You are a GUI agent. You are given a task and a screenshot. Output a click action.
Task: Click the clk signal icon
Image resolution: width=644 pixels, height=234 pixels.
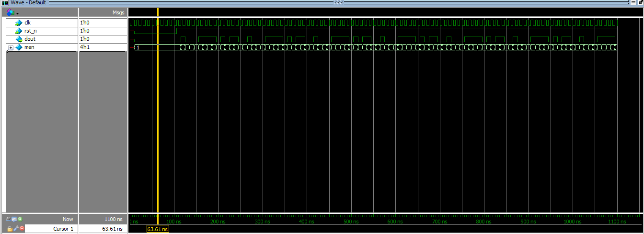[19, 23]
